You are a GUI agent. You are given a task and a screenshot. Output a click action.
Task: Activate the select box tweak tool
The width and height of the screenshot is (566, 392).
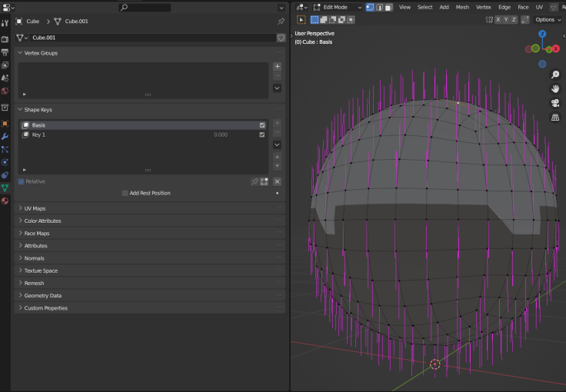(x=301, y=20)
